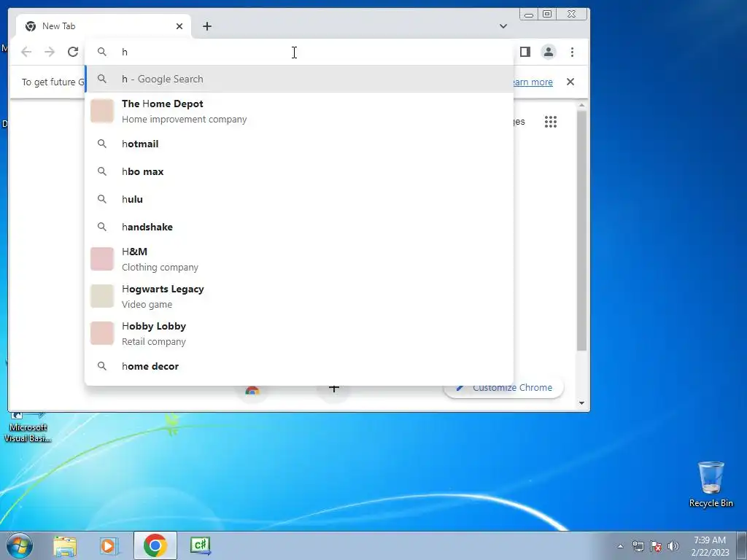Screen dimensions: 747x560
Task: Click the H&M thumbnail image
Action: point(102,259)
